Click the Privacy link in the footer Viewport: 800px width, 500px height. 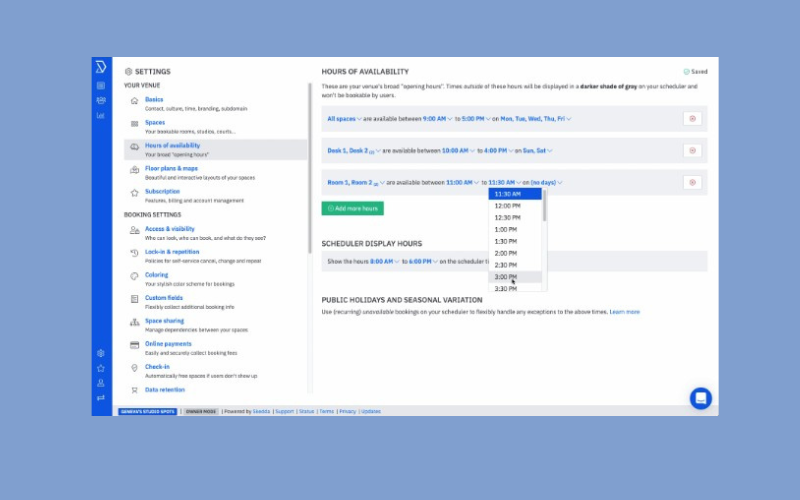coord(347,411)
